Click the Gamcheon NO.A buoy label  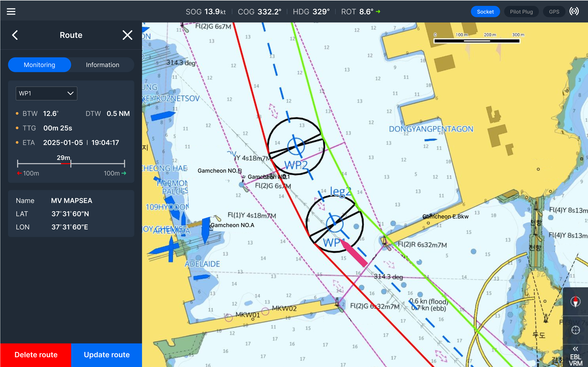[x=232, y=225]
